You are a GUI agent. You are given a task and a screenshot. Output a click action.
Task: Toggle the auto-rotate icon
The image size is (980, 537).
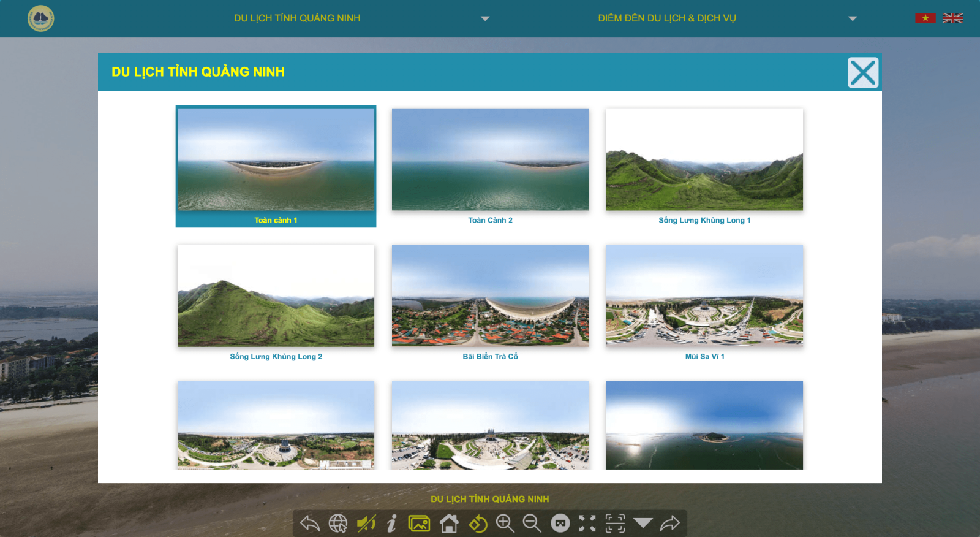(478, 524)
